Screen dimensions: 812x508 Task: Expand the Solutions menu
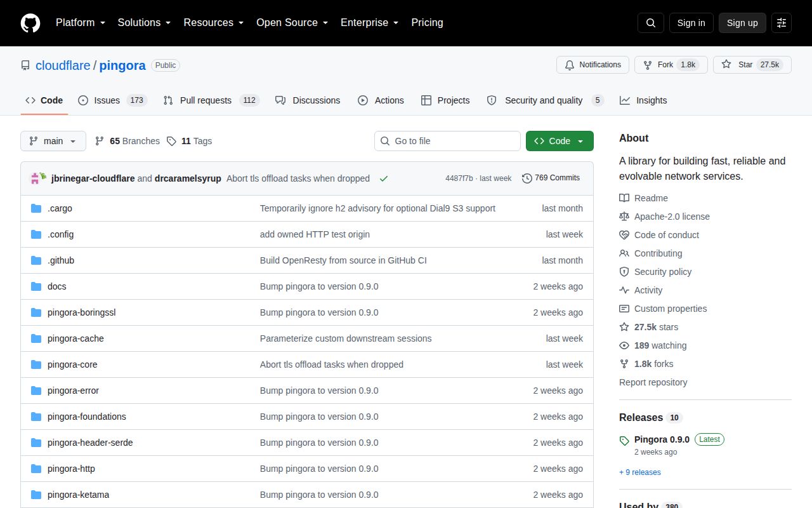click(144, 23)
